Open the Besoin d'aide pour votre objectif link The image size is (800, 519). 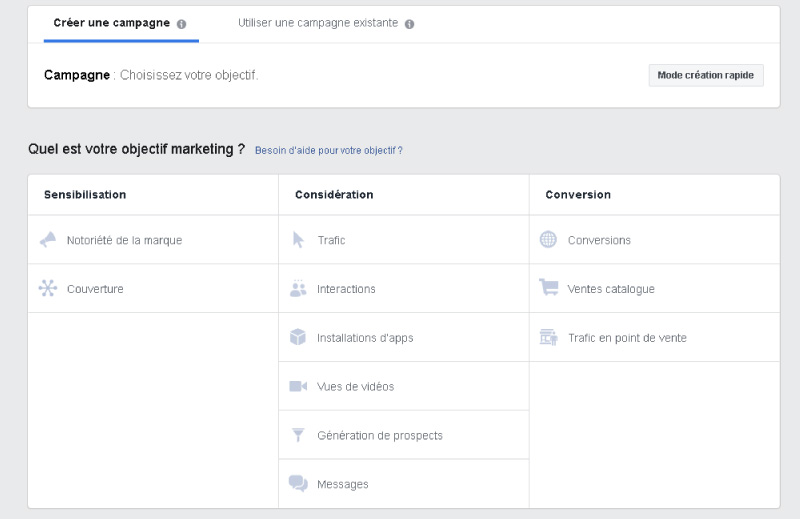click(329, 151)
